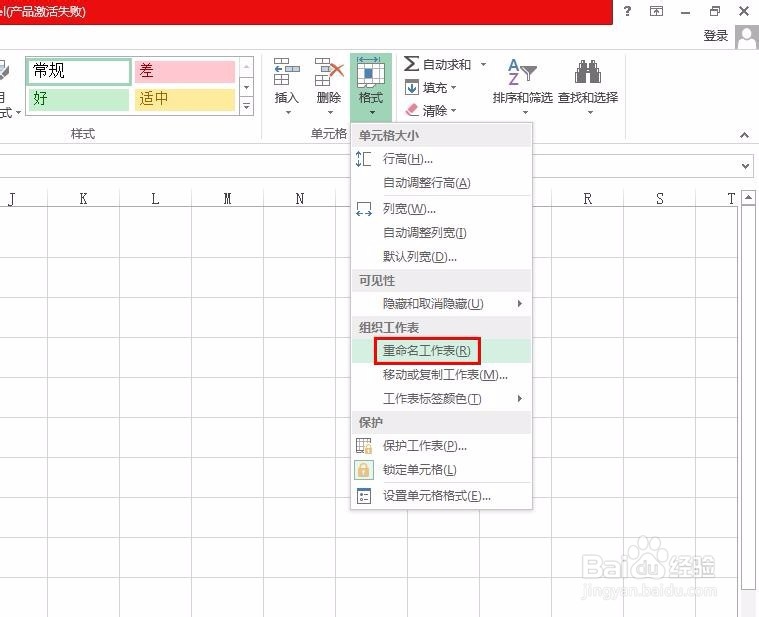Viewport: 759px width, 617px height.
Task: Open the Delete dropdown arrow
Action: click(x=330, y=113)
